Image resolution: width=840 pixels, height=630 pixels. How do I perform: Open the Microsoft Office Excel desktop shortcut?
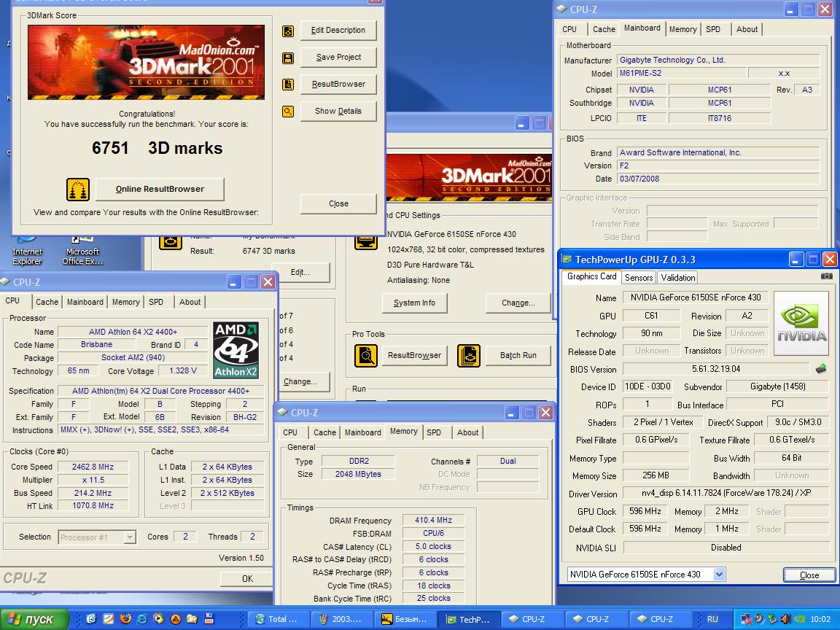pyautogui.click(x=82, y=251)
